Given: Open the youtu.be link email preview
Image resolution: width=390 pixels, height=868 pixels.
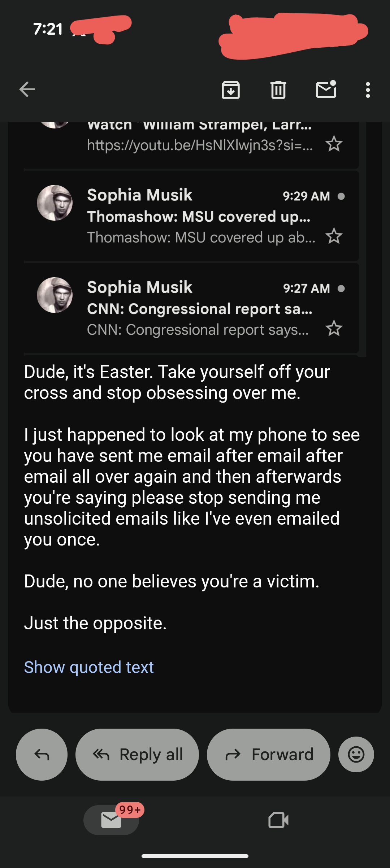Looking at the screenshot, I should pyautogui.click(x=200, y=145).
